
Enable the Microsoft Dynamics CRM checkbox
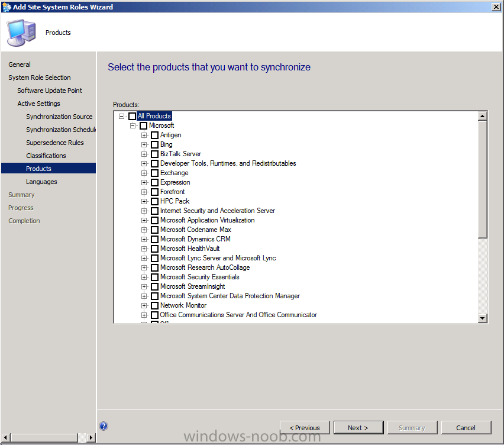154,239
